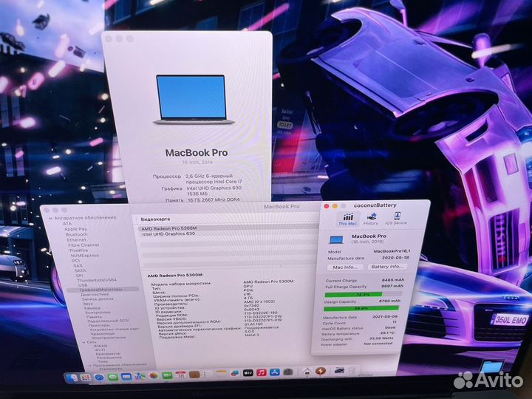
Task: Open coconutBattery icon in the Dock
Action: point(321,371)
